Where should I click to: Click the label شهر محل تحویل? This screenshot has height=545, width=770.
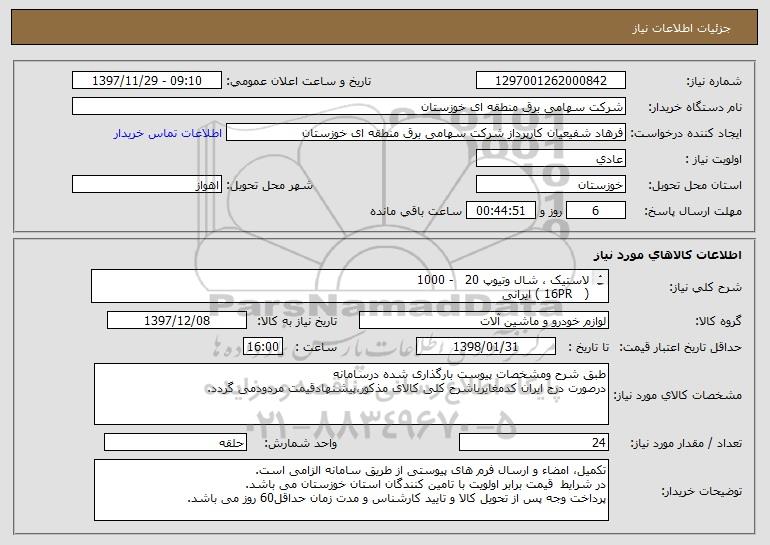pyautogui.click(x=269, y=185)
